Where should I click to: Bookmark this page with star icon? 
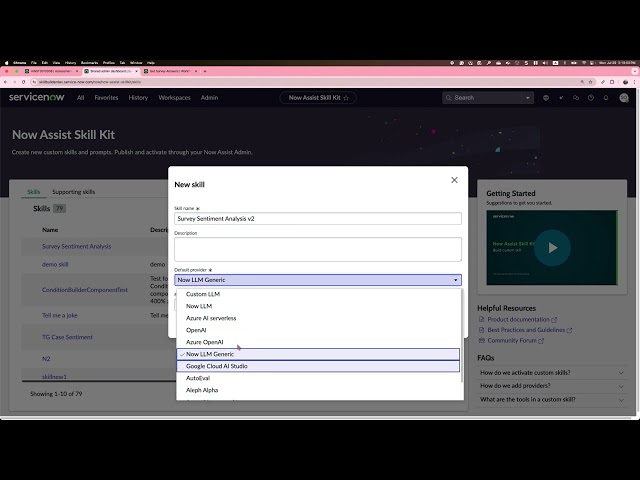pyautogui.click(x=590, y=82)
